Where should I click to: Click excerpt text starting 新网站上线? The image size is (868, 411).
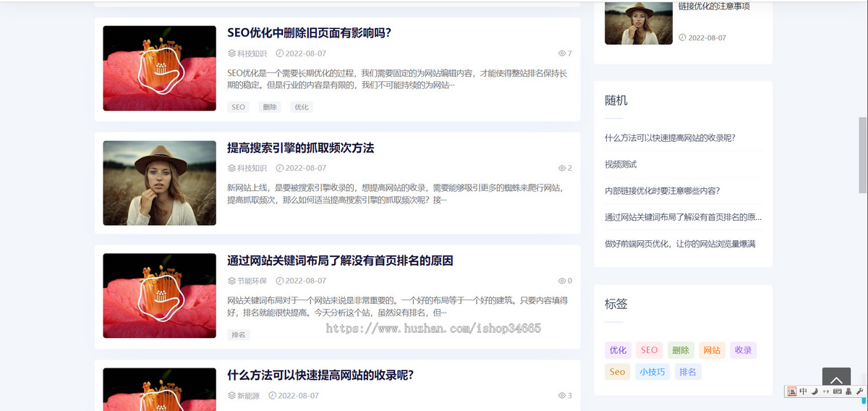395,193
